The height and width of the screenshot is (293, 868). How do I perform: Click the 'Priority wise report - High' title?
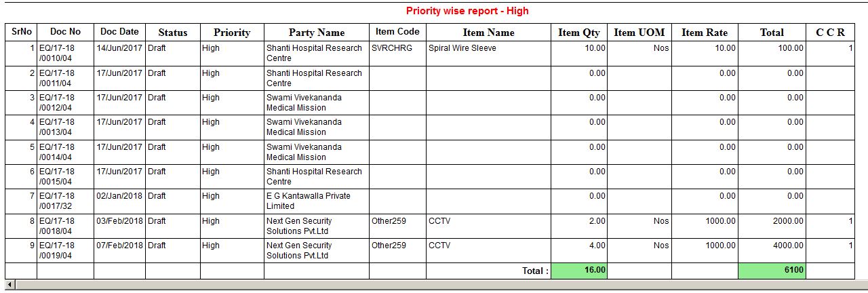(467, 11)
